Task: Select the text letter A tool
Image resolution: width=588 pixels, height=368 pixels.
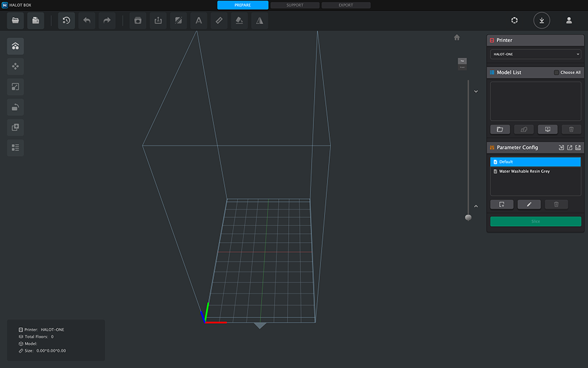Action: tap(199, 21)
